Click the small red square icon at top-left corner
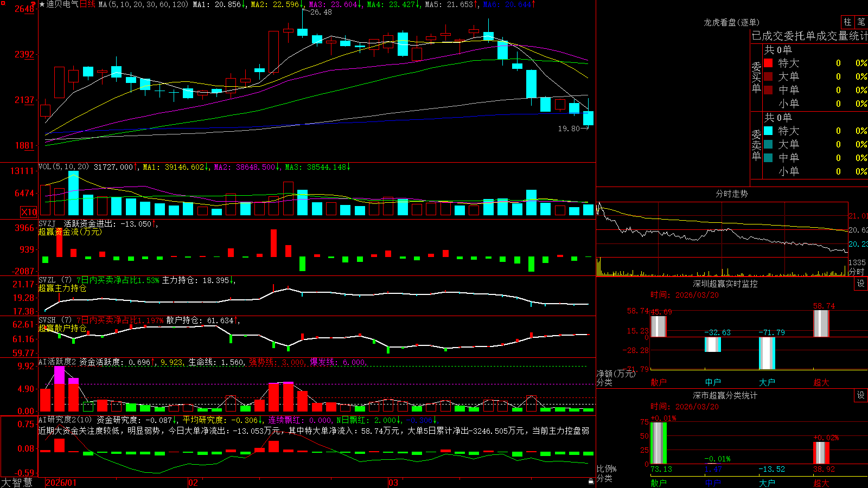Image resolution: width=868 pixels, height=488 pixels. pos(2,2)
